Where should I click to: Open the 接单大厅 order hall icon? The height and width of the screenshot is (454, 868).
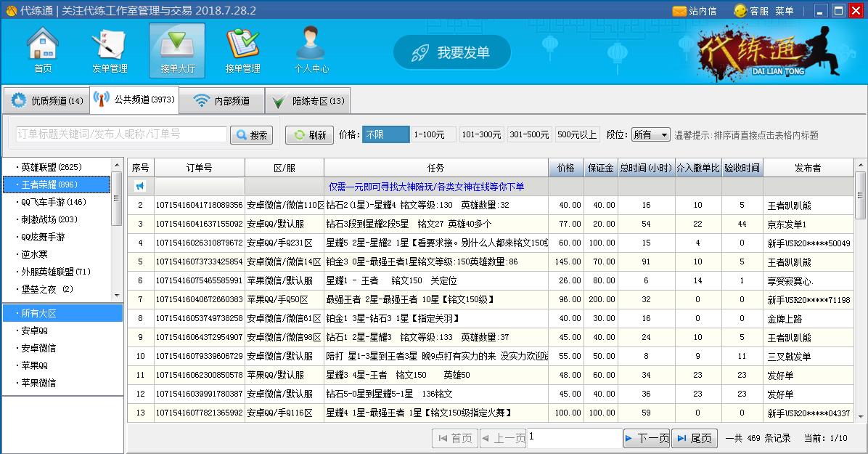point(176,51)
